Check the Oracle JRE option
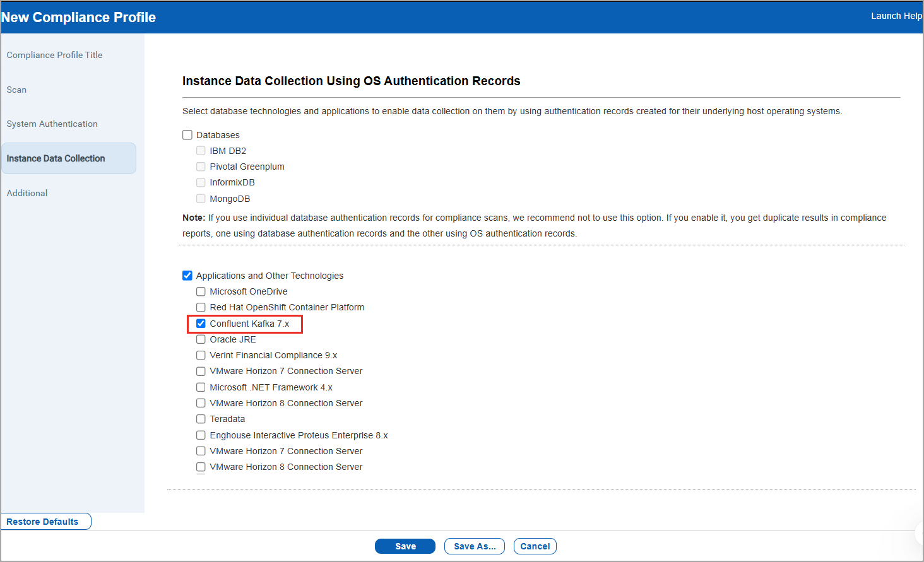This screenshot has width=924, height=562. coord(201,339)
